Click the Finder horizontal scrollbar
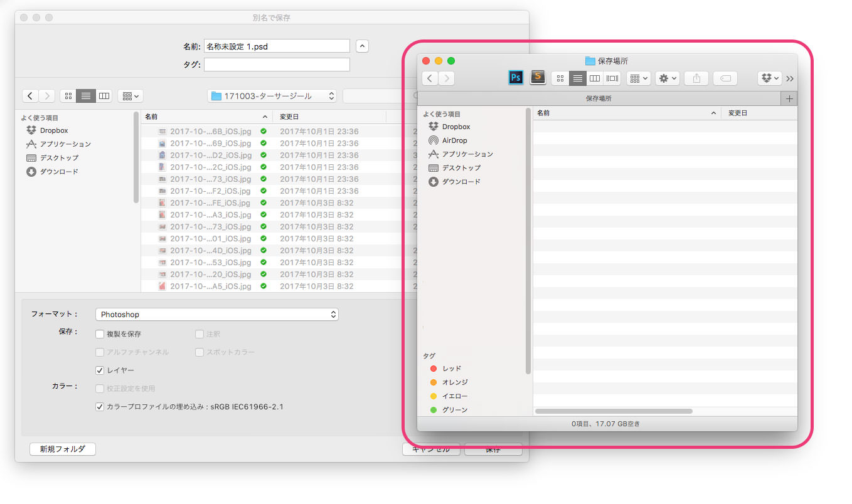Image resolution: width=852 pixels, height=504 pixels. pos(614,411)
